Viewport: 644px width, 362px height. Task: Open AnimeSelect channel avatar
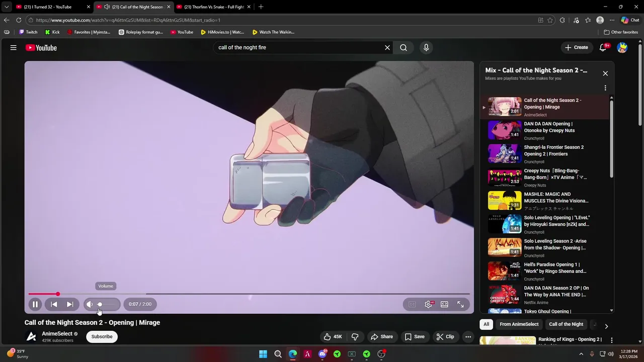tap(31, 336)
